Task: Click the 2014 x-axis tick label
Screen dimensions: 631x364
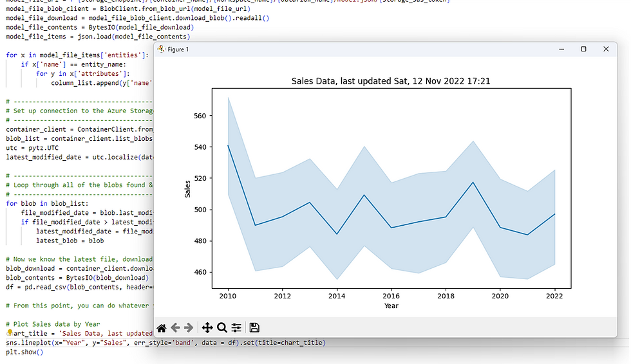Action: [x=337, y=296]
